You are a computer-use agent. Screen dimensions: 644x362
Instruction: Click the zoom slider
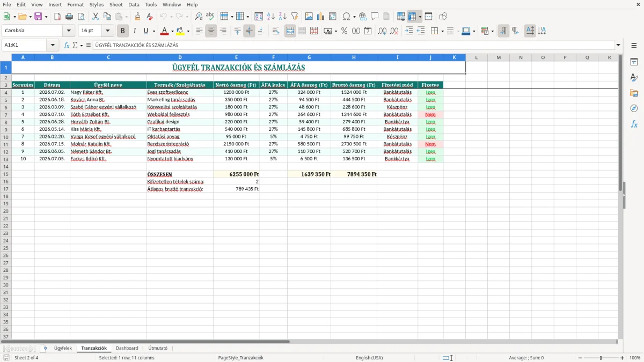tap(601, 358)
